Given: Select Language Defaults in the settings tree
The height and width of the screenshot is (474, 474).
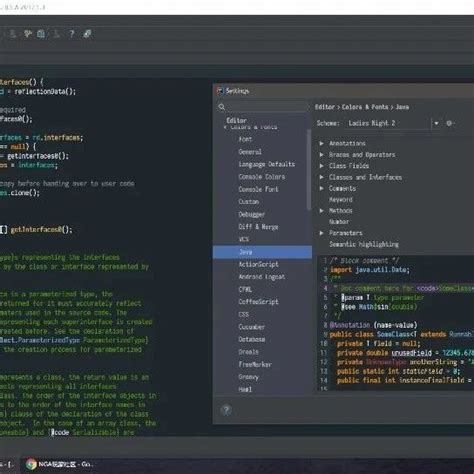Looking at the screenshot, I should click(267, 164).
